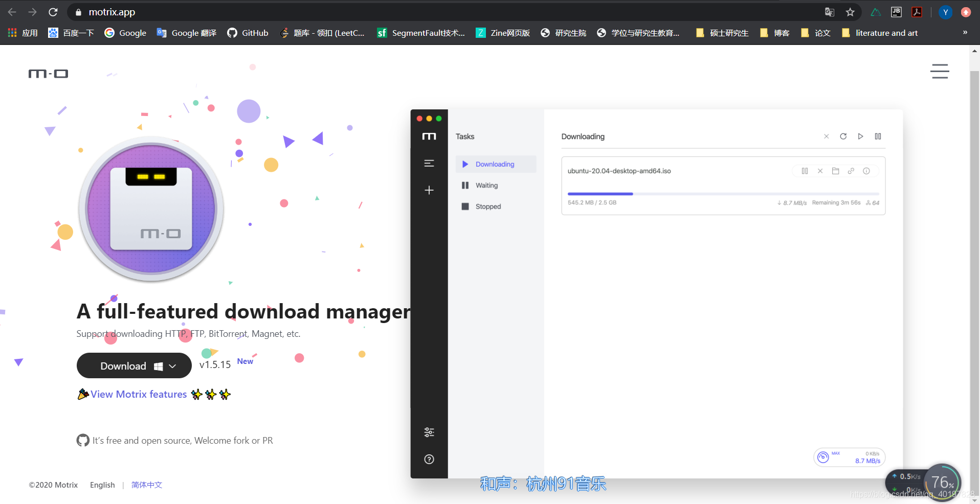Pause the ubuntu iso download task

coord(805,171)
